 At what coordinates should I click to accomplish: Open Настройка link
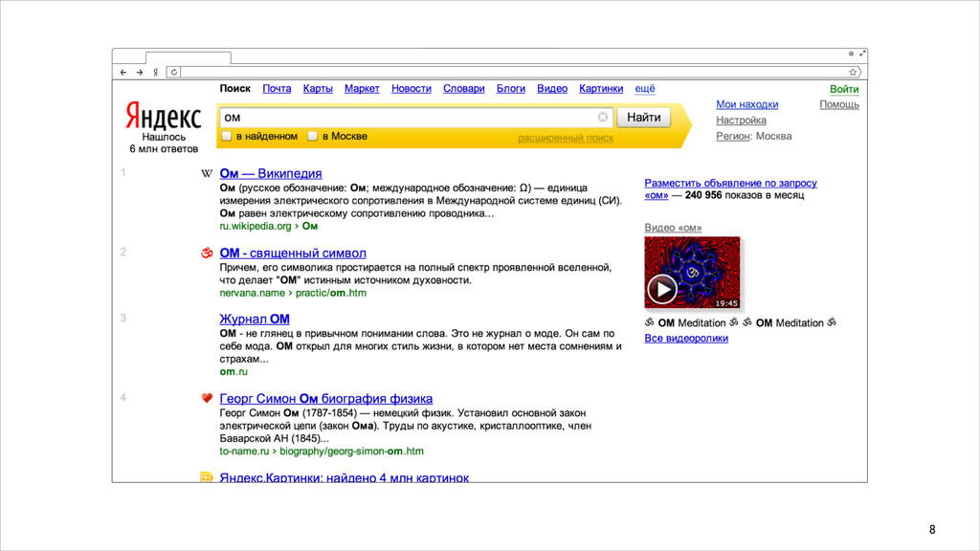[x=741, y=120]
